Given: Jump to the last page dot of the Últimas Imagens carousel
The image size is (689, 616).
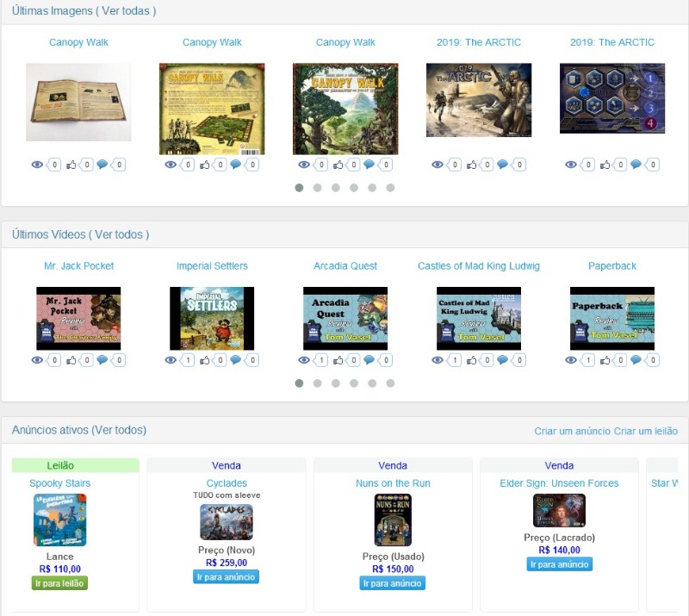Looking at the screenshot, I should (390, 188).
